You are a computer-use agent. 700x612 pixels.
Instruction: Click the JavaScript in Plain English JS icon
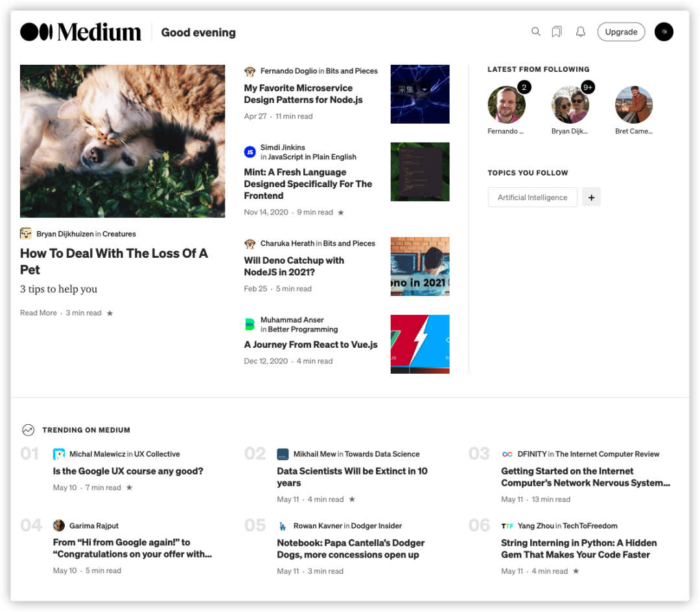click(250, 152)
